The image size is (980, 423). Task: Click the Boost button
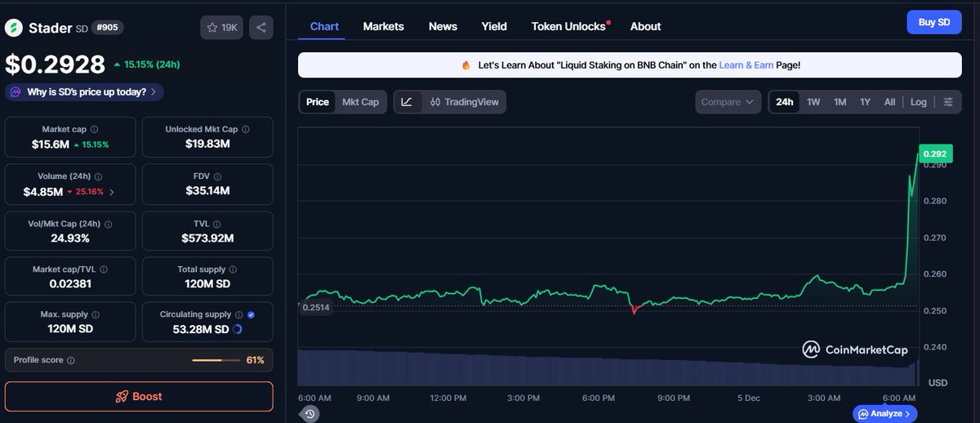[139, 397]
